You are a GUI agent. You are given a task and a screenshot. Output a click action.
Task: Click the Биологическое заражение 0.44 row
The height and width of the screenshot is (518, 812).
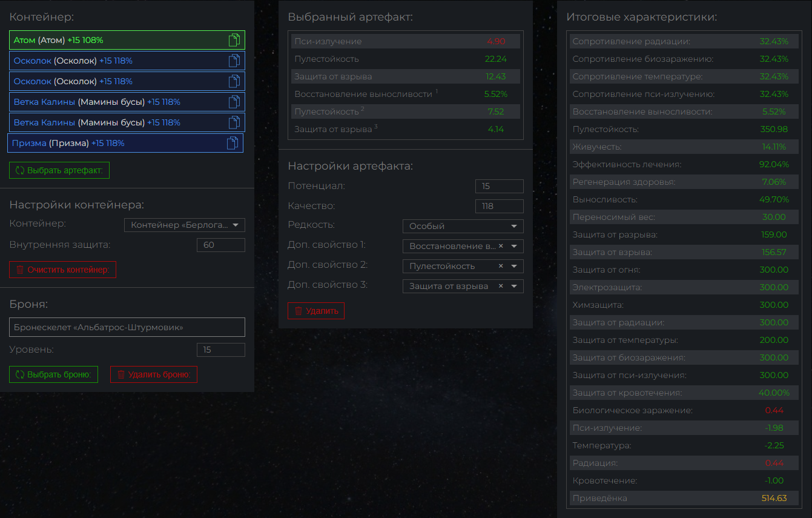click(684, 411)
